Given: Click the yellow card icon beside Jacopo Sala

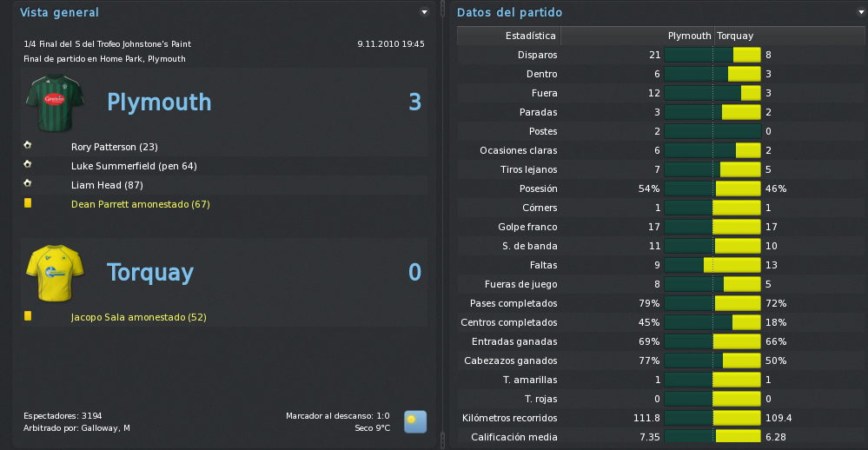Looking at the screenshot, I should [28, 316].
